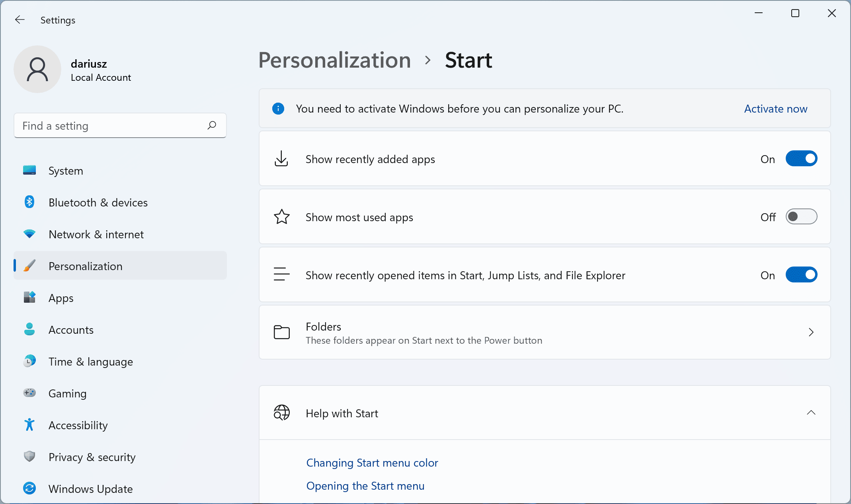This screenshot has height=504, width=851.
Task: Click the Bluetooth icon in sidebar
Action: [x=29, y=202]
